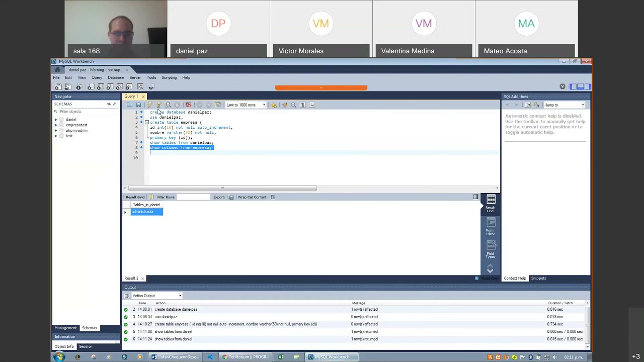Reconnect to DBMS icon in main toolbar

point(151,87)
